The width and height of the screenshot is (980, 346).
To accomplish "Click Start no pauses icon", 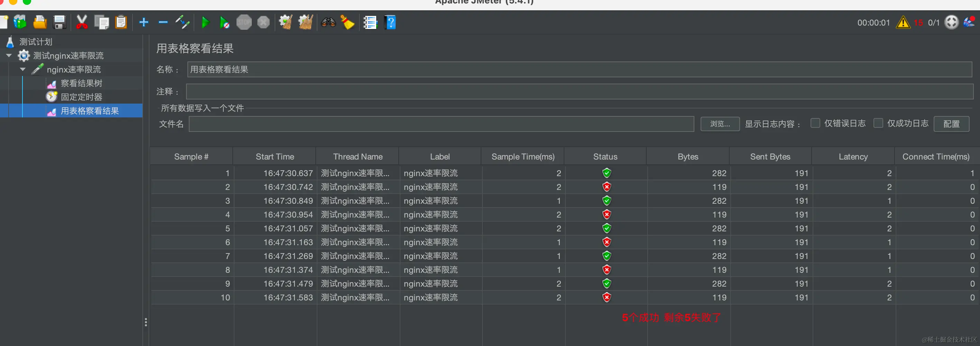I will (x=224, y=22).
